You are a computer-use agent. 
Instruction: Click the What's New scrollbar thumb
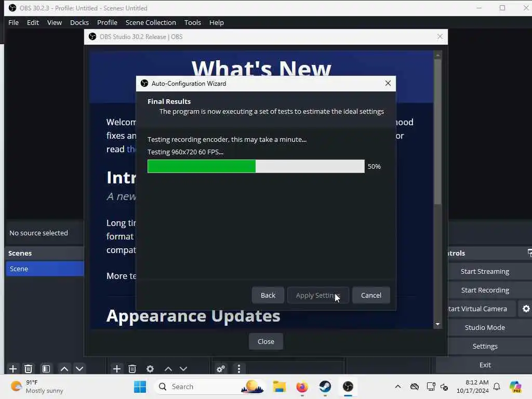point(437,131)
